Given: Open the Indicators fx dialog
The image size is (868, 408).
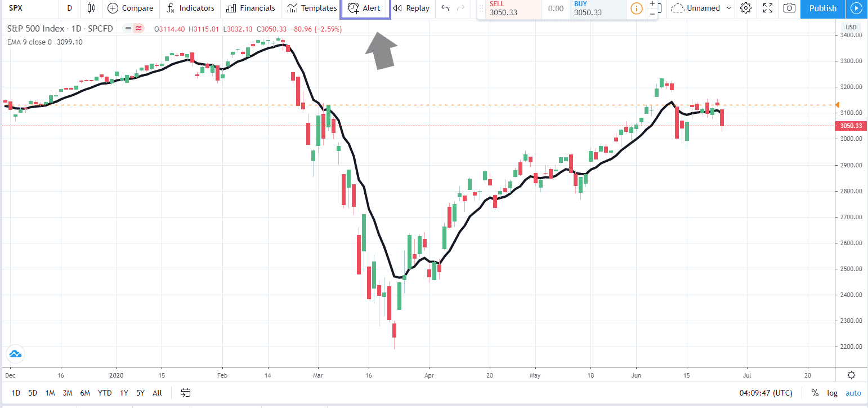Looking at the screenshot, I should click(x=190, y=8).
